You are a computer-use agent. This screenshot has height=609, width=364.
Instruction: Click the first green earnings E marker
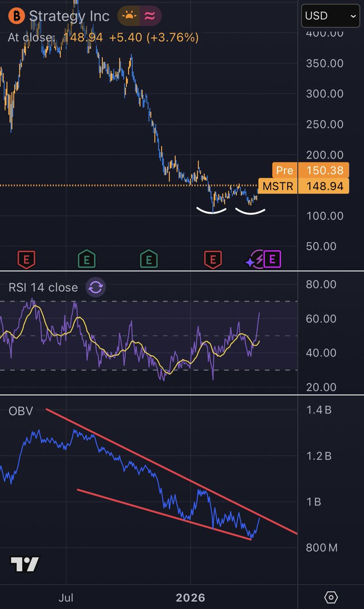(87, 260)
